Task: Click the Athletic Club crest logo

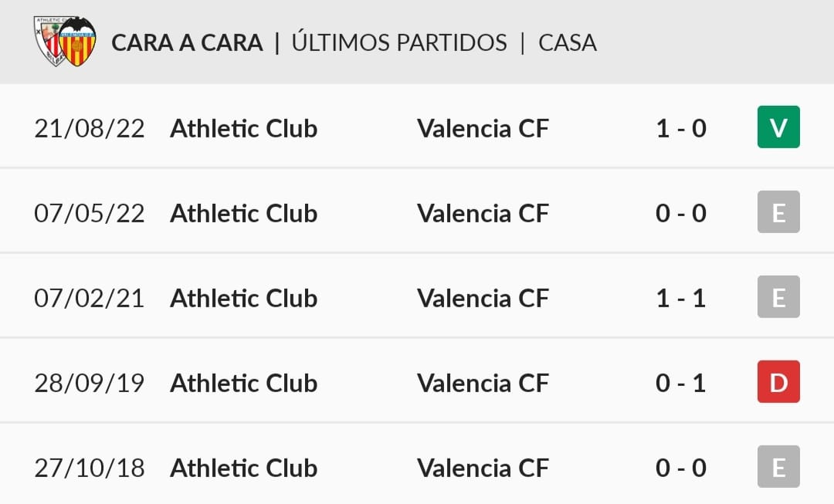Action: (48, 40)
